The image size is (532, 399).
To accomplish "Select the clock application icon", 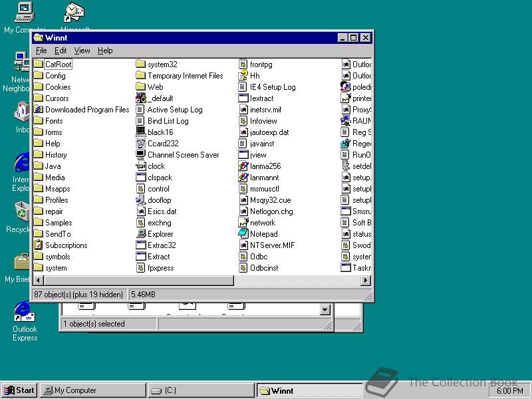I will [x=140, y=166].
